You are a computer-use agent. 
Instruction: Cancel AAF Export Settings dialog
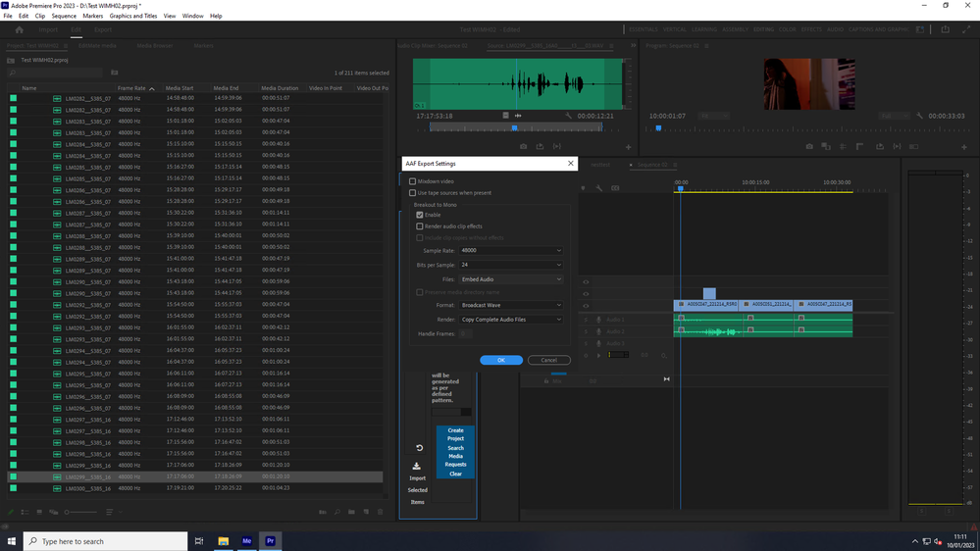[548, 361]
